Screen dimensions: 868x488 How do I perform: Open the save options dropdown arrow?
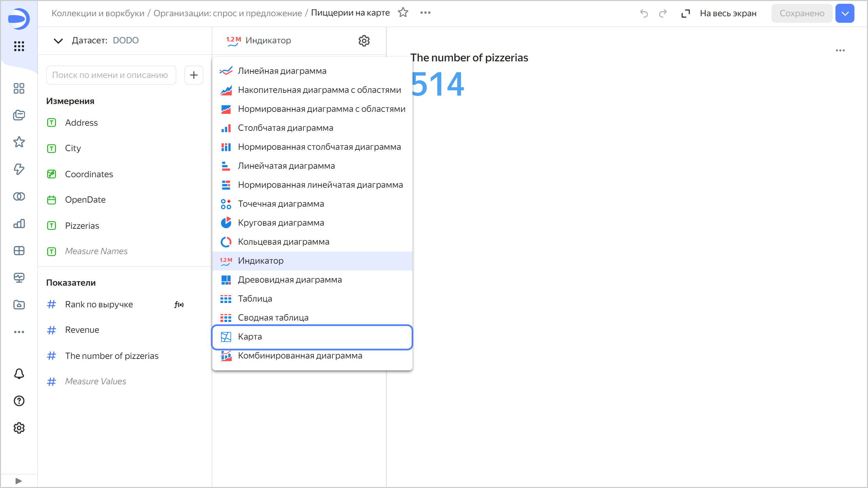[x=845, y=13]
